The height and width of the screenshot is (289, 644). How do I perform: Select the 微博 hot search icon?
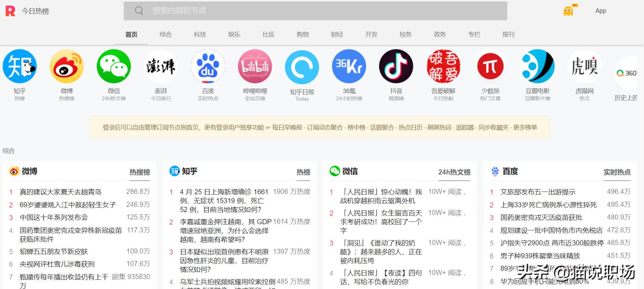pos(67,66)
